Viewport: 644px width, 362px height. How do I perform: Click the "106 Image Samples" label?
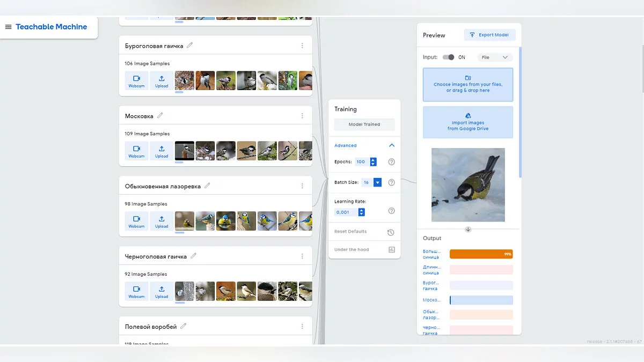click(147, 63)
